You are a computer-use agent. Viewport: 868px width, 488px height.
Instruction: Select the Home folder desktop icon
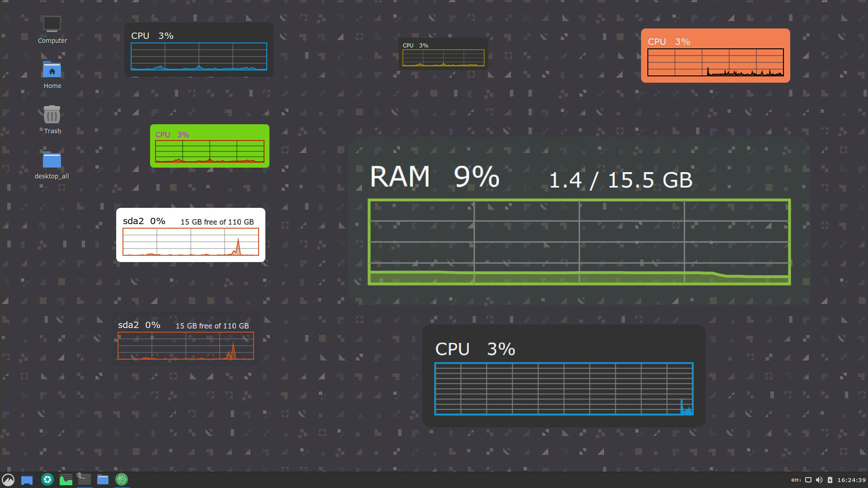pos(52,75)
